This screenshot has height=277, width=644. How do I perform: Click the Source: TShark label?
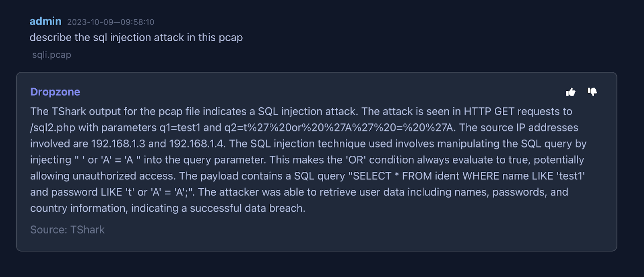(x=67, y=230)
